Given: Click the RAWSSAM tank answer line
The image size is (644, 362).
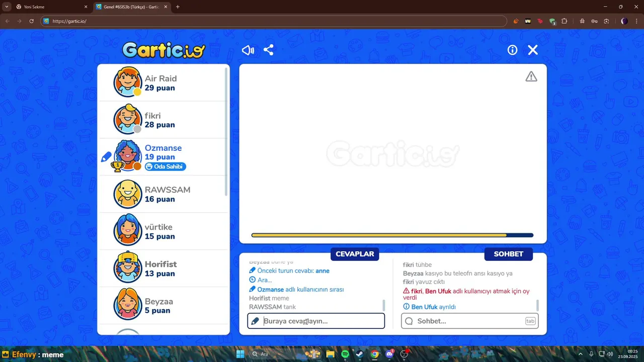Looking at the screenshot, I should (x=272, y=307).
